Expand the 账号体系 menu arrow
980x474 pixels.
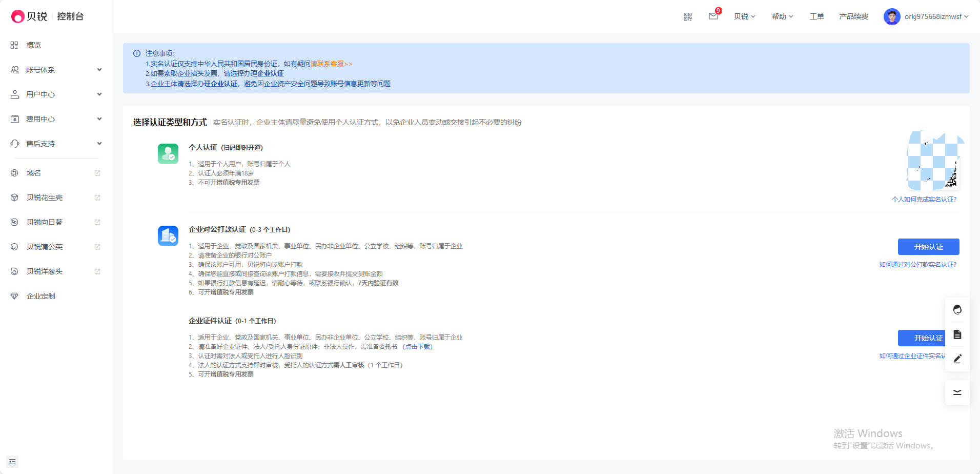[99, 70]
